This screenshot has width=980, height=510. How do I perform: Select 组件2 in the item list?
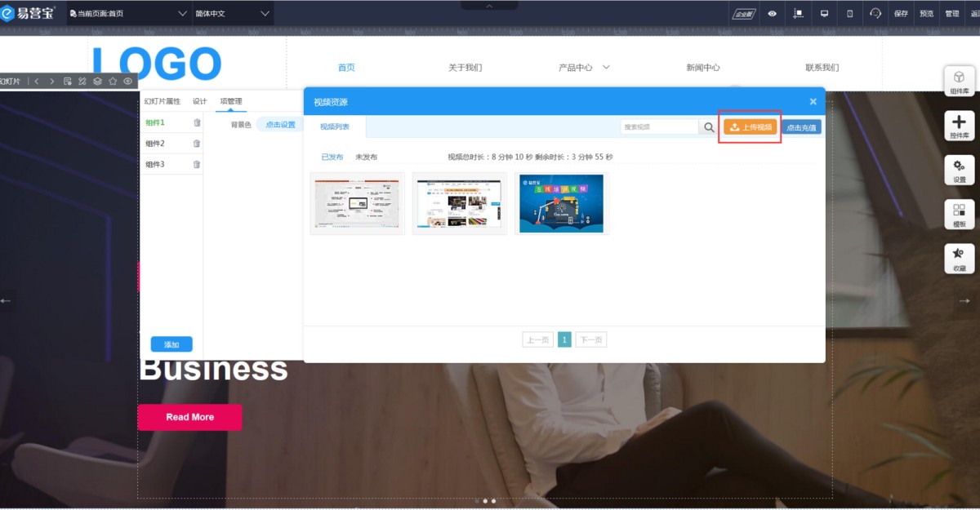[155, 144]
